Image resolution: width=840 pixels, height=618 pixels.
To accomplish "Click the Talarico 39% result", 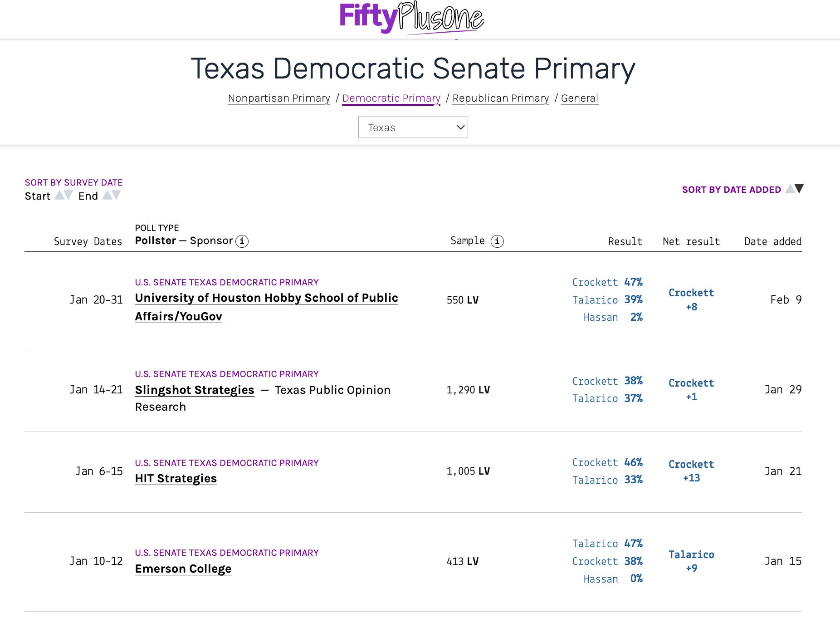I will (x=607, y=299).
